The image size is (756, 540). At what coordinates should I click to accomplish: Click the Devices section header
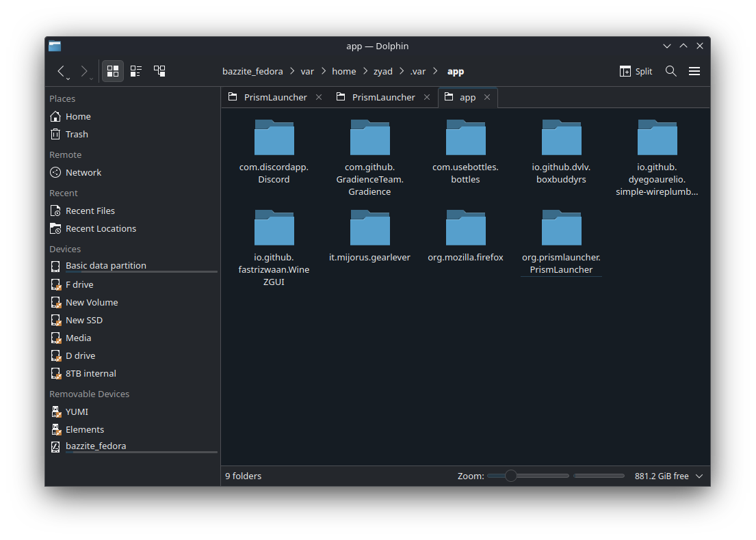coord(65,249)
